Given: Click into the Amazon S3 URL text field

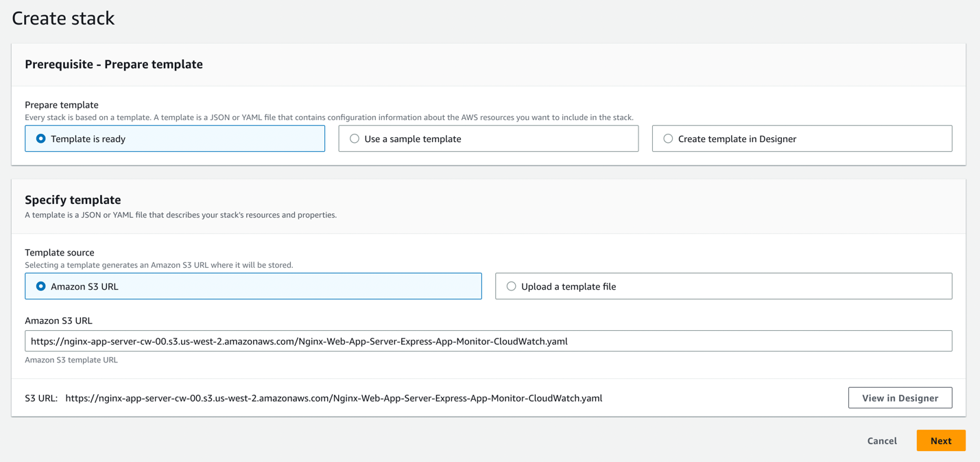Looking at the screenshot, I should coord(488,341).
